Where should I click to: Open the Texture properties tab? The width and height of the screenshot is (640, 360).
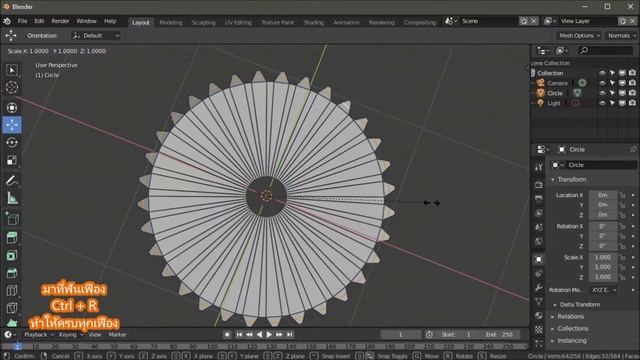pyautogui.click(x=539, y=329)
